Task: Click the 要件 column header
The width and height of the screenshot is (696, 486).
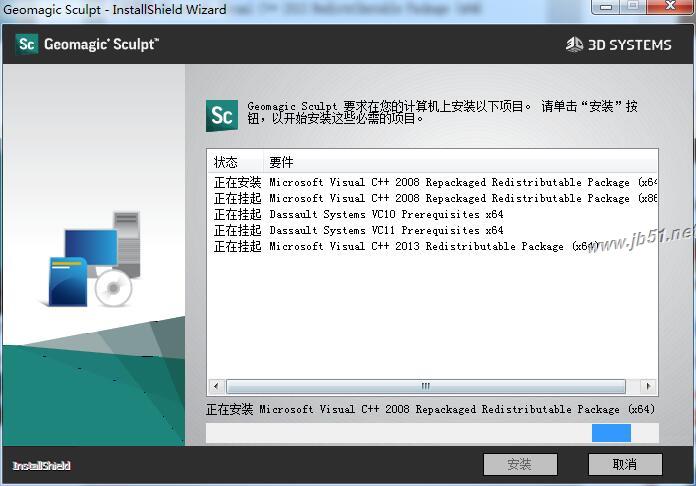Action: (x=460, y=162)
